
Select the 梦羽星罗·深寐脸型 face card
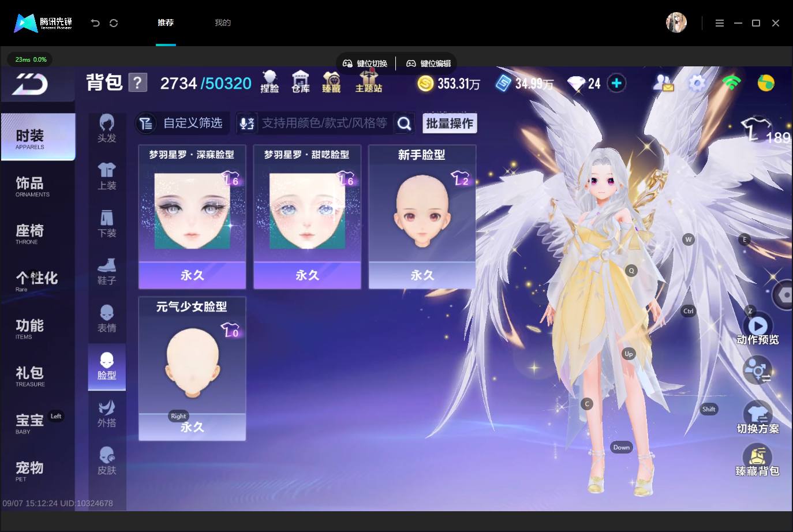[x=192, y=217]
